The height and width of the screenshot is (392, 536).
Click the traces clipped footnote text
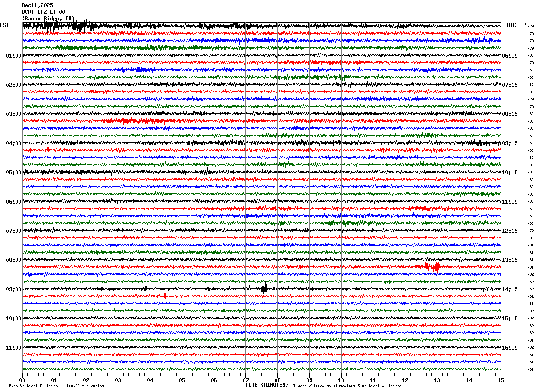[347, 386]
